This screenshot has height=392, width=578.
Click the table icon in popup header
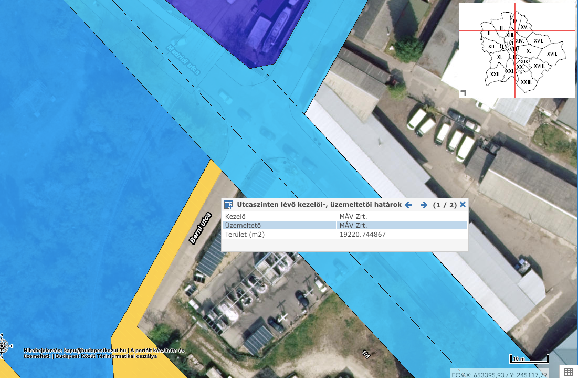[228, 205]
